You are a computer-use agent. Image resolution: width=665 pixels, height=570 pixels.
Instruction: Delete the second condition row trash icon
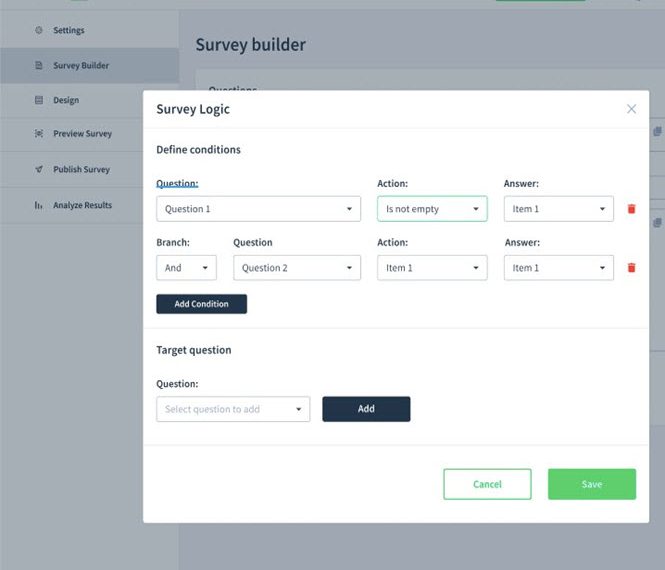(x=631, y=268)
